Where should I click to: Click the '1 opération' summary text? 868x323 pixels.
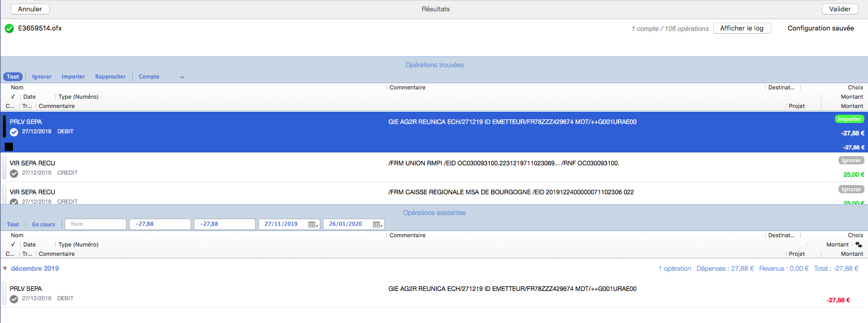tap(675, 269)
